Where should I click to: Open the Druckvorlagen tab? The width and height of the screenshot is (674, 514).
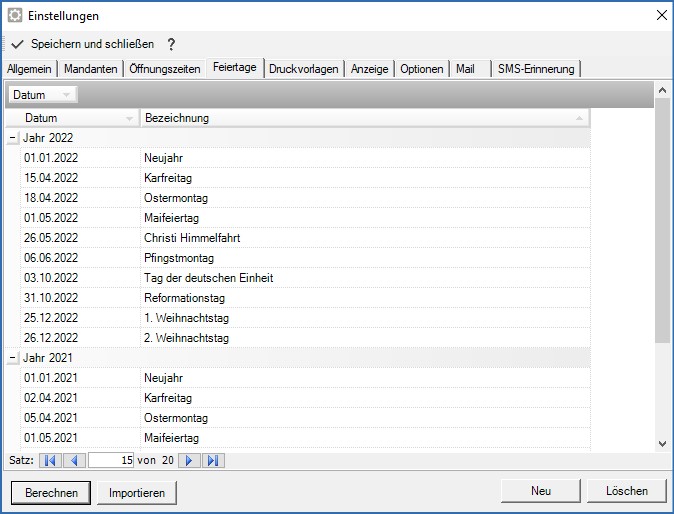point(304,68)
